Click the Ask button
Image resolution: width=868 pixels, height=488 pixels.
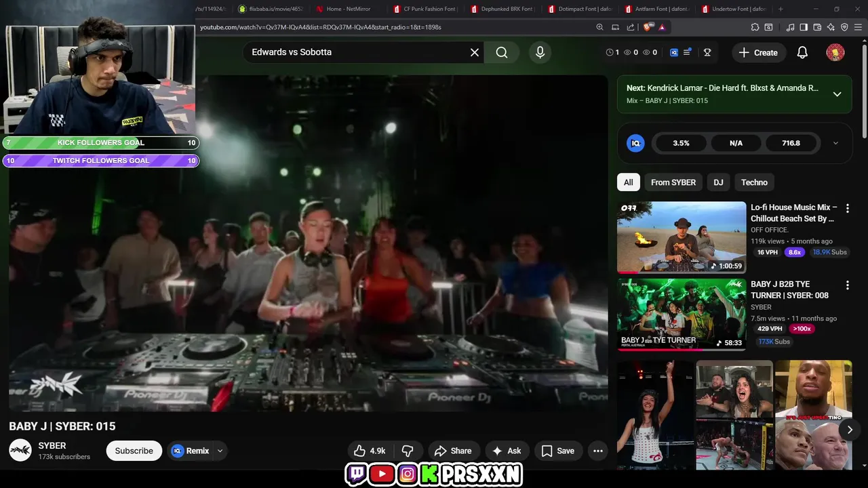[507, 451]
